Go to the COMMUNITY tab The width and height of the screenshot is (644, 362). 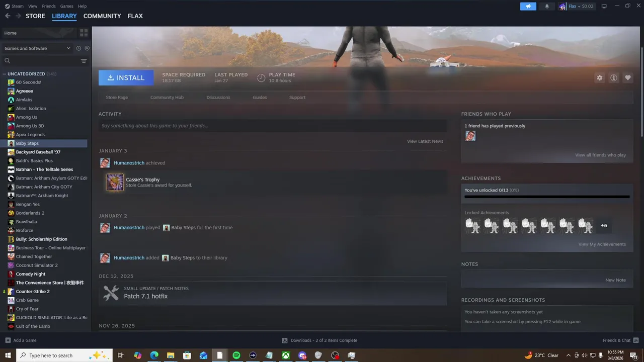coord(102,16)
